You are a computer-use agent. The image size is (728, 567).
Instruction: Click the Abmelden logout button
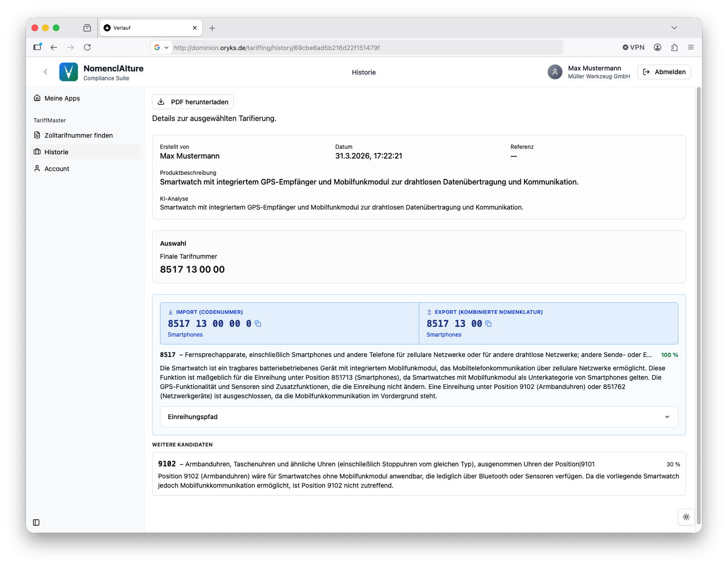pos(664,72)
